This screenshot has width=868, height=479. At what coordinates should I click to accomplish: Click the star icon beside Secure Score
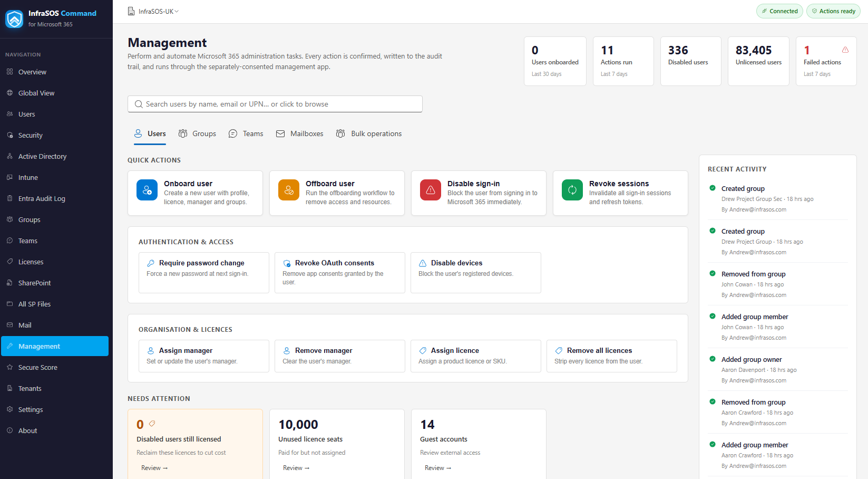click(9, 367)
